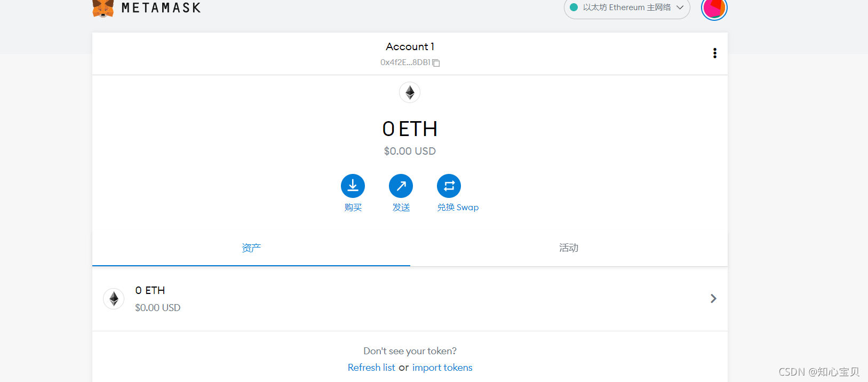Click the METAMASK wordmark text

click(161, 8)
